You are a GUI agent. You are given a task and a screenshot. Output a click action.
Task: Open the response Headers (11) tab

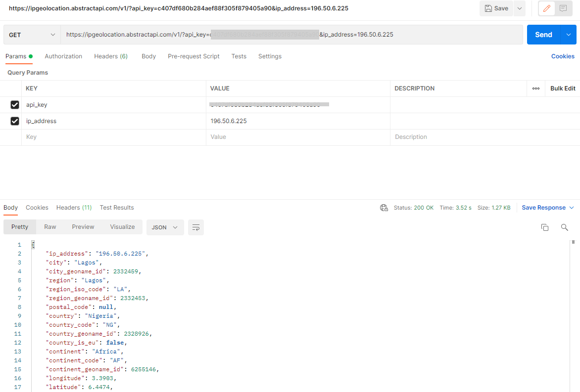point(74,208)
